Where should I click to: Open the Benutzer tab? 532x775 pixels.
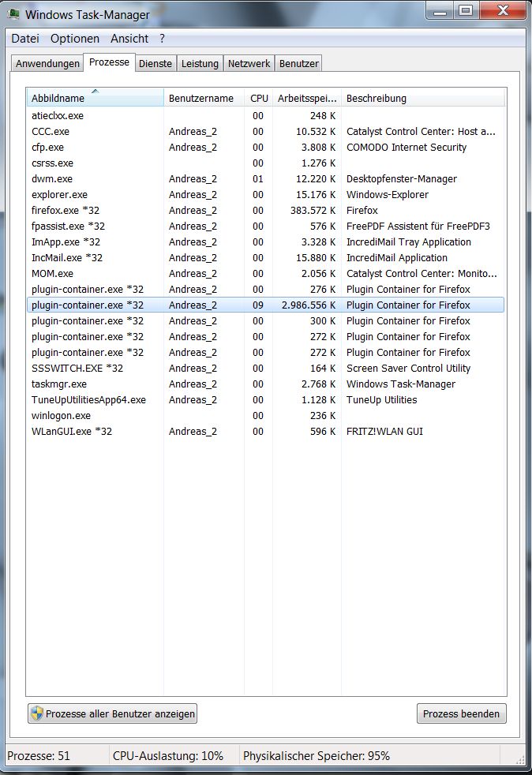tap(298, 63)
